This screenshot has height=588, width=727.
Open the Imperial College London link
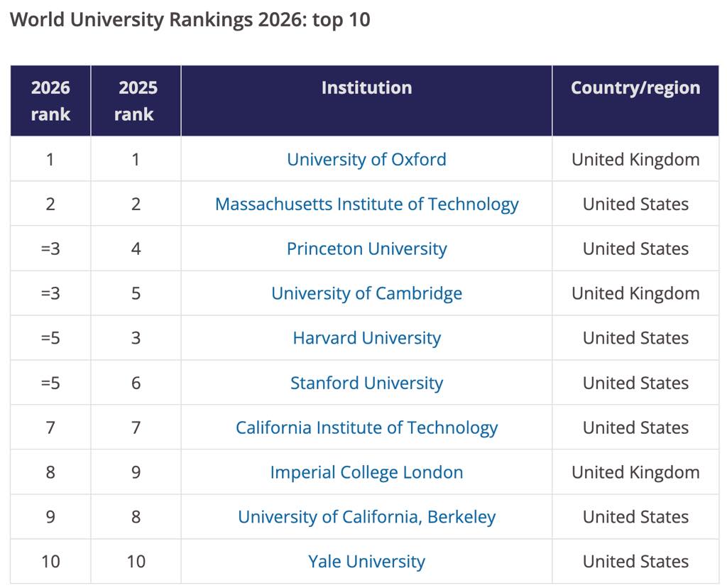click(x=366, y=472)
